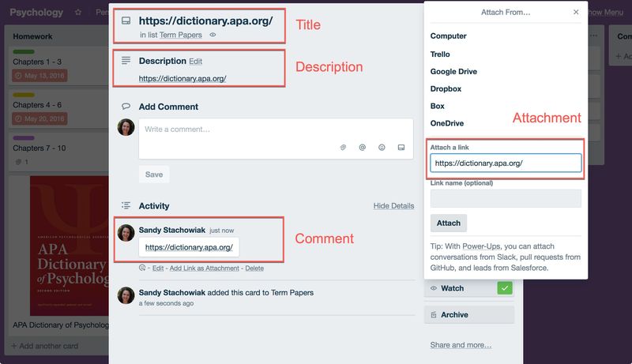632x364 pixels.
Task: Click the attachment paperclip icon in comment box
Action: coord(343,148)
